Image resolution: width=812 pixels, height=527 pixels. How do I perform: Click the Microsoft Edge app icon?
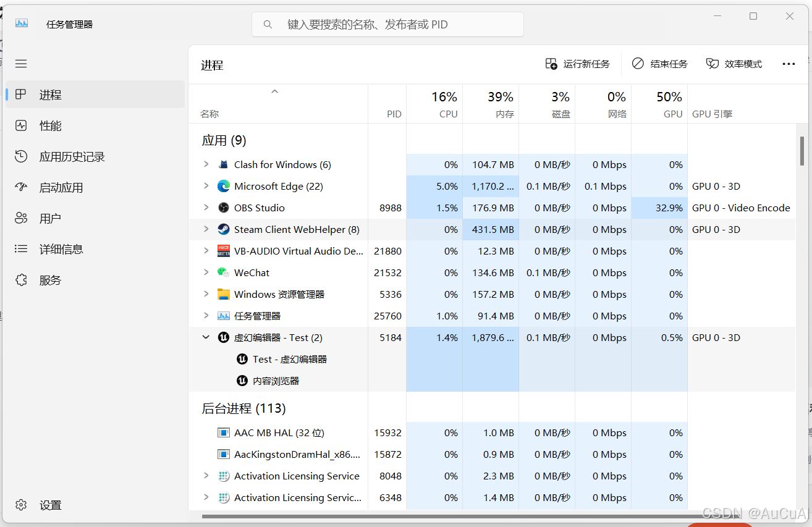pyautogui.click(x=224, y=186)
